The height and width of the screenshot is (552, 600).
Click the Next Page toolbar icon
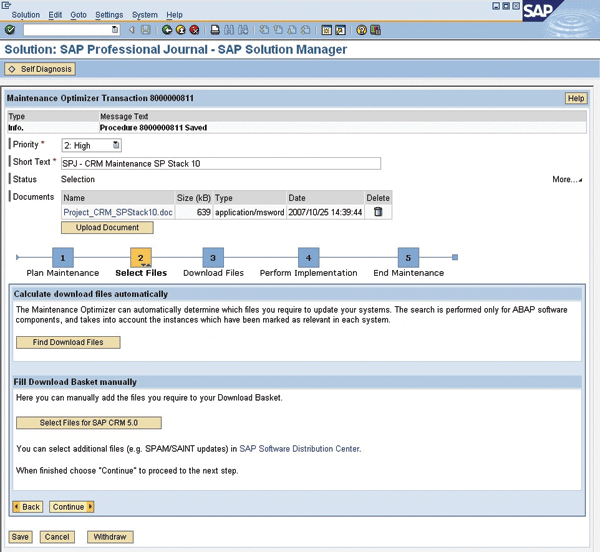coord(292,30)
